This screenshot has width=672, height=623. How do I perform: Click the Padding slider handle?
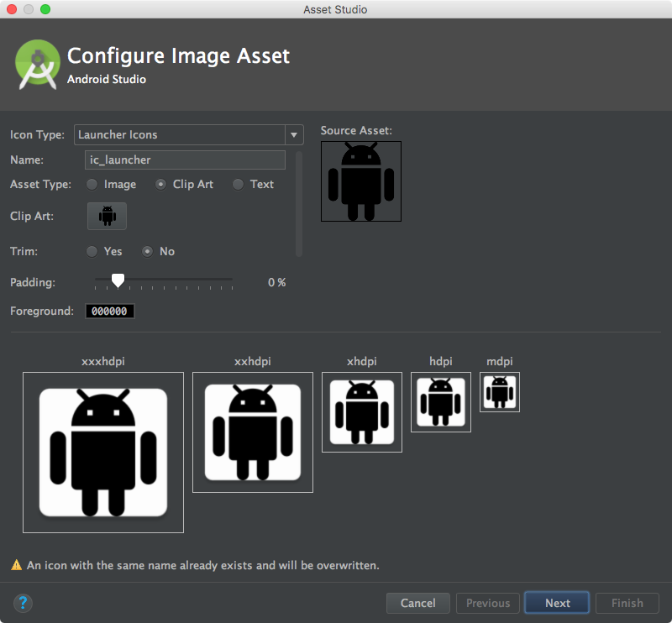click(118, 280)
